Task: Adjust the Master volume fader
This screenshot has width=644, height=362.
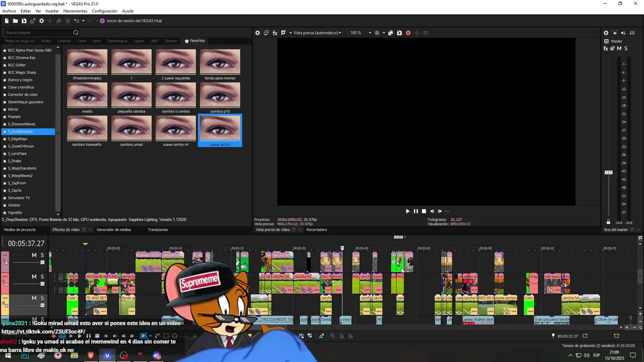Action: 608,172
